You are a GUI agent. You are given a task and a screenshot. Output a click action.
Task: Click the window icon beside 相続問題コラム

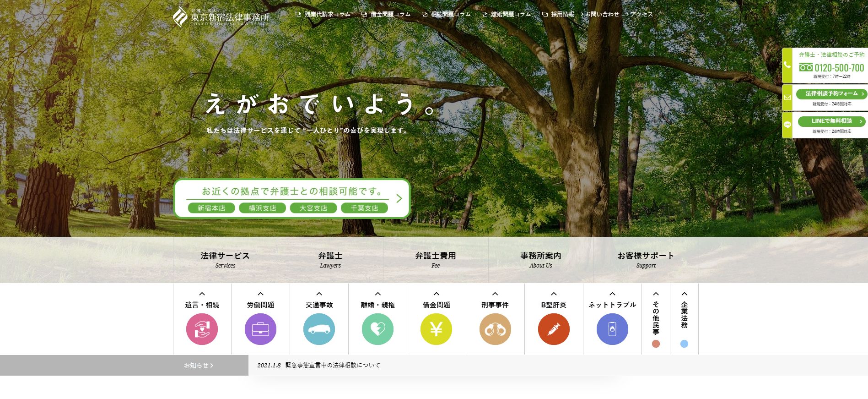pyautogui.click(x=425, y=14)
